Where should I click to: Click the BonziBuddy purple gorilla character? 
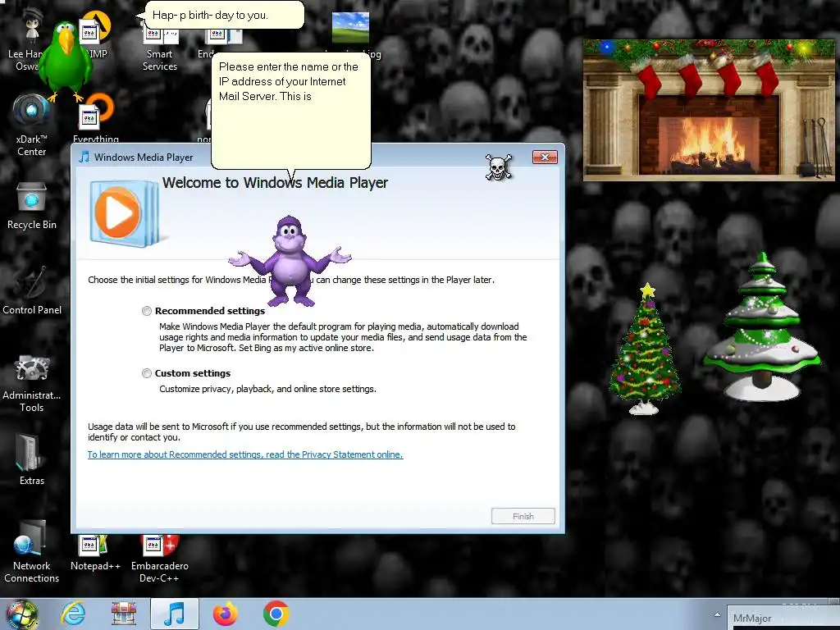(290, 261)
